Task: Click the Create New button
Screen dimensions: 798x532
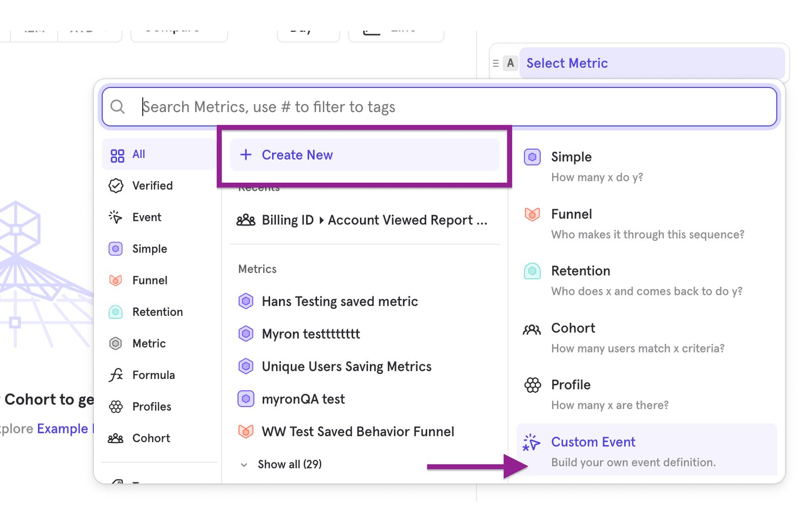Action: [364, 155]
